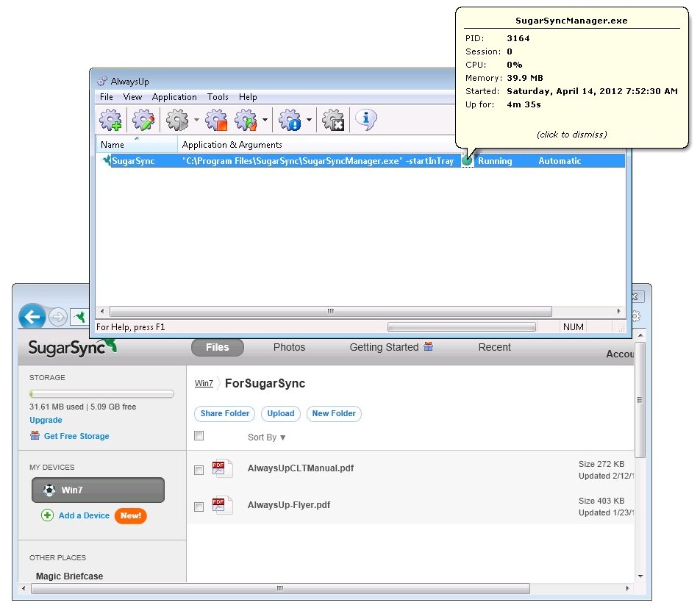Click the AlwaysUp gear icon in the title bar

(102, 81)
